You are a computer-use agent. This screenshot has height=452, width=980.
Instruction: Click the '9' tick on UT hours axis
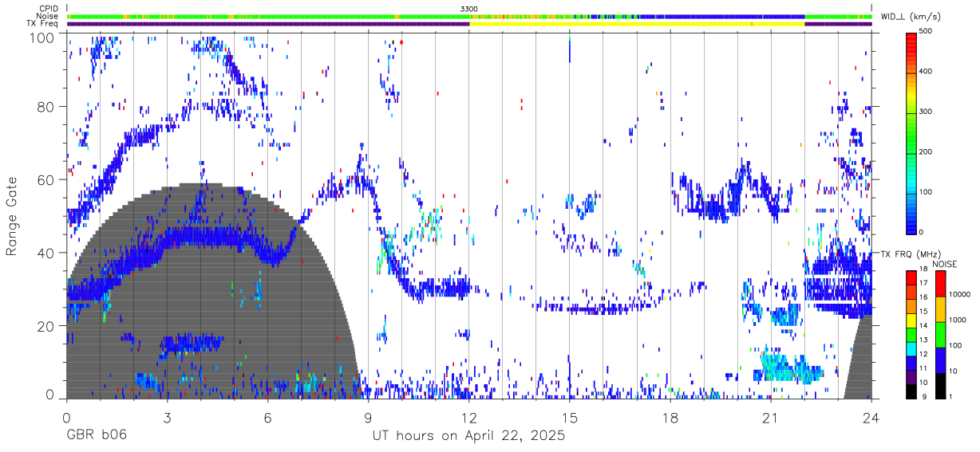369,417
